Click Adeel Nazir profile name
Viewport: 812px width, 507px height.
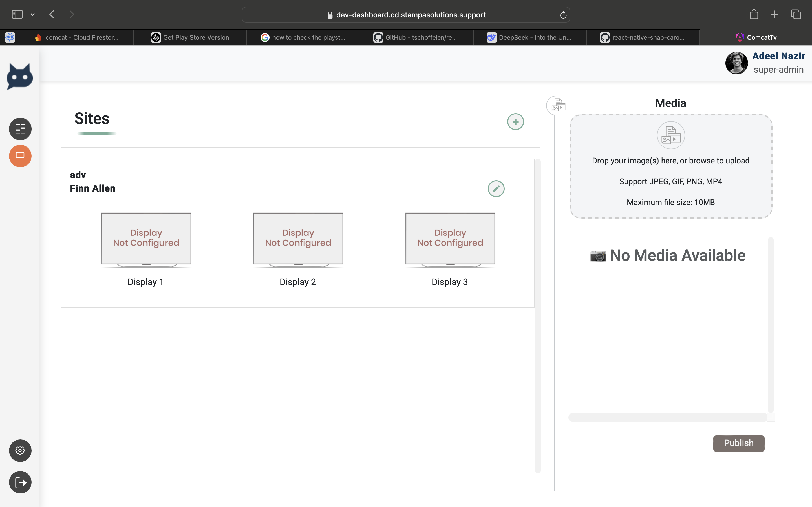tap(778, 56)
